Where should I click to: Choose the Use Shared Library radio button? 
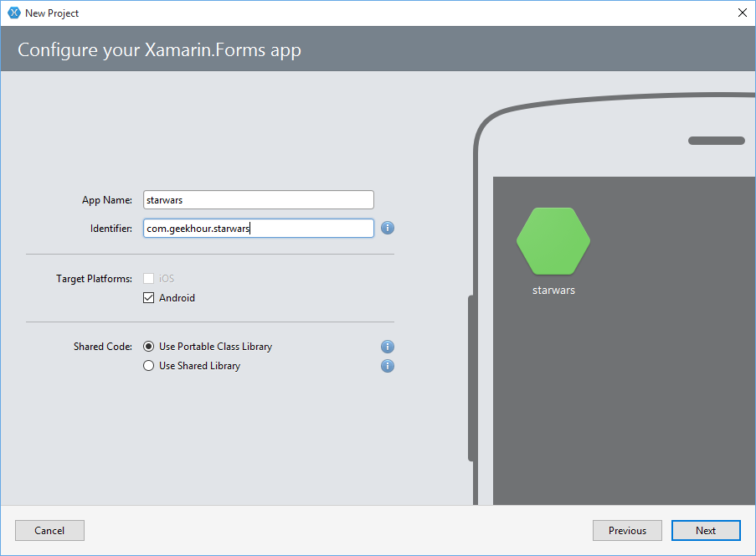click(x=148, y=366)
